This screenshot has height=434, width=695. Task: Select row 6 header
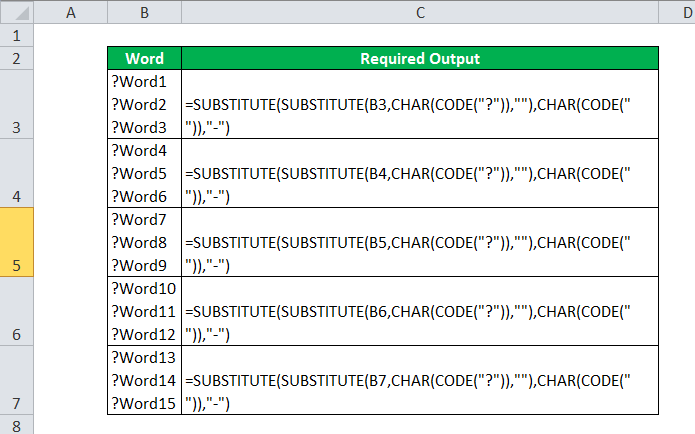click(x=17, y=311)
